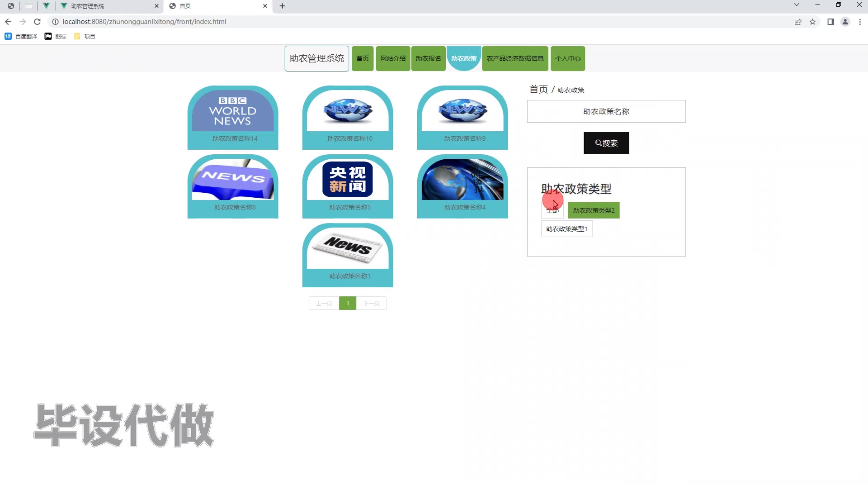This screenshot has height=485, width=868.
Task: Open the 助农政策名称4 globe thumbnail
Action: tap(462, 180)
